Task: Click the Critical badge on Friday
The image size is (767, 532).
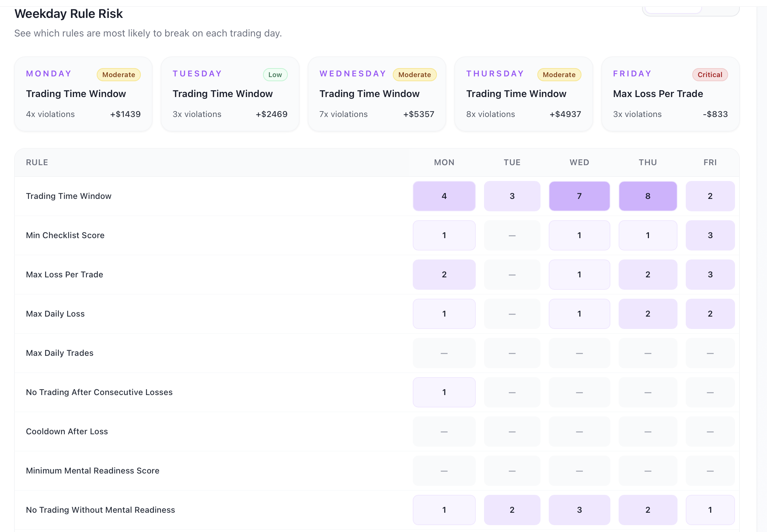Action: (x=710, y=75)
